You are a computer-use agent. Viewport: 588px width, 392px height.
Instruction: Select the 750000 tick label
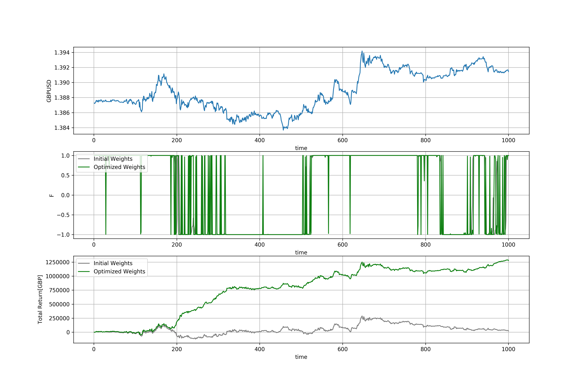coord(59,290)
